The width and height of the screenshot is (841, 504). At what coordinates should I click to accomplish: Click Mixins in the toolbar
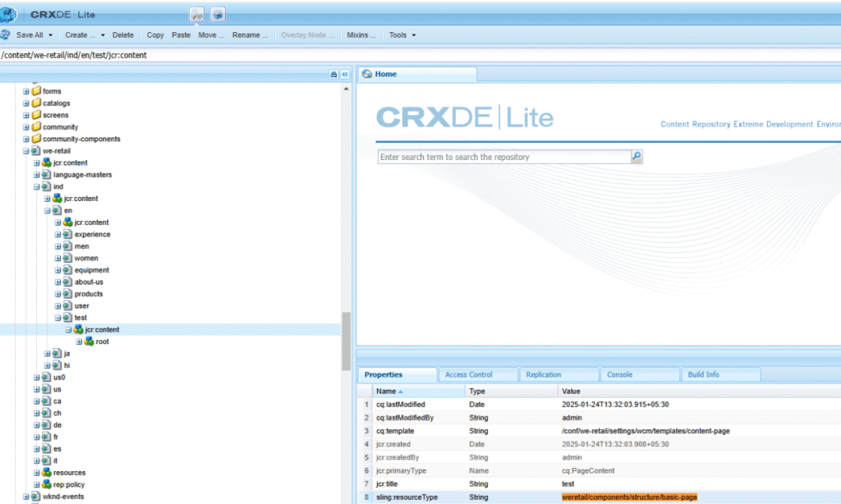pos(361,34)
